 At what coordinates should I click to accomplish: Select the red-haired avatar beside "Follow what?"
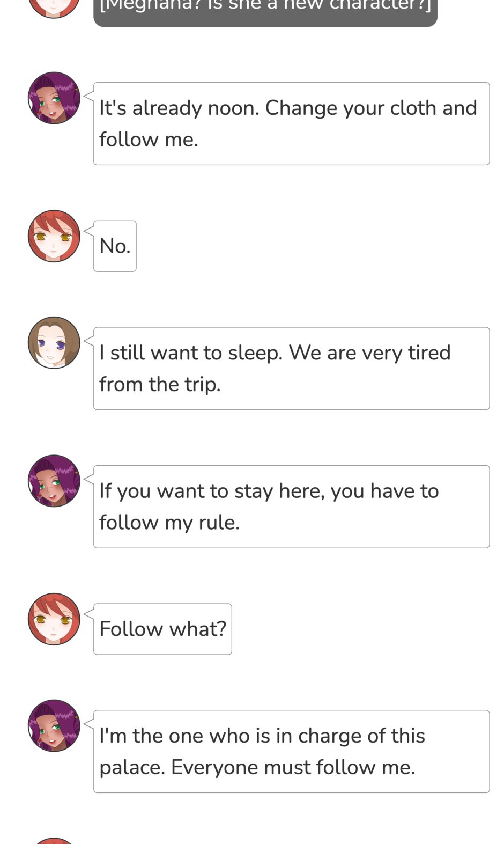[x=54, y=619]
